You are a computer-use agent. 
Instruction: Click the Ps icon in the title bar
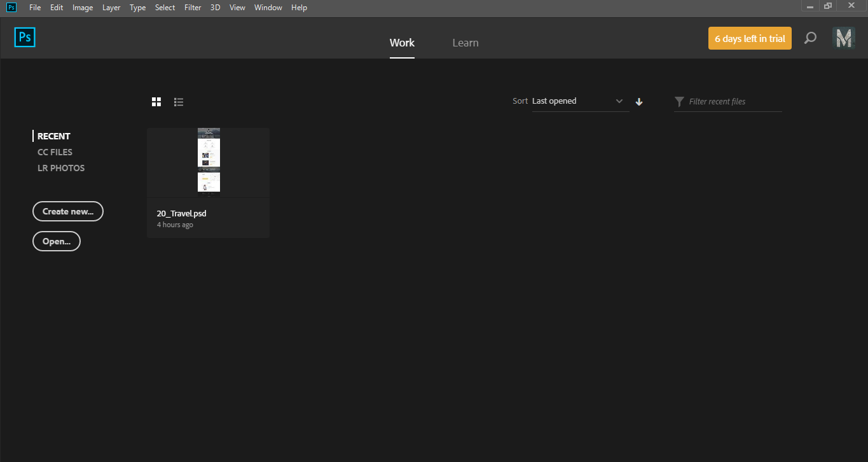[11, 7]
